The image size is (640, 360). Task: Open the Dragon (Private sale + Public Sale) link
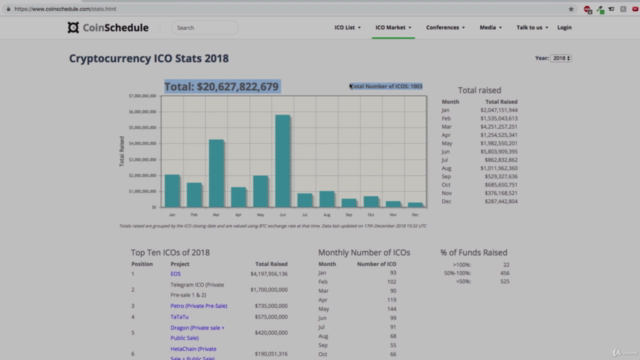pos(198,333)
